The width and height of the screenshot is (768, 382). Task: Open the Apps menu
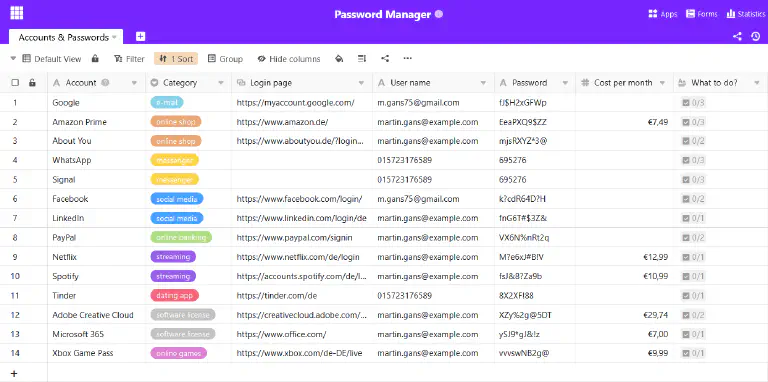point(663,14)
